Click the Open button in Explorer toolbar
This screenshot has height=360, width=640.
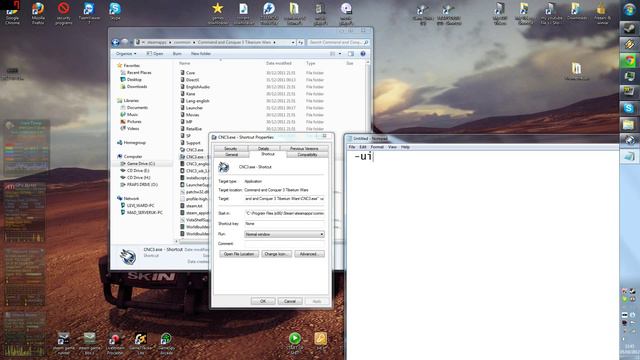coord(155,53)
